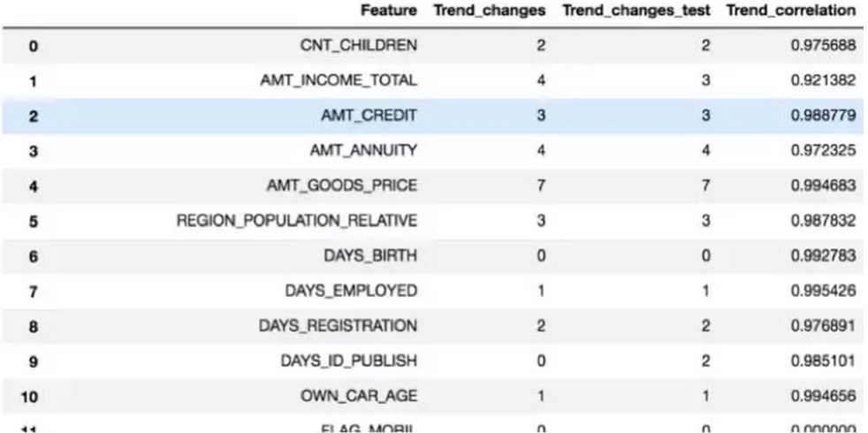The width and height of the screenshot is (868, 433).
Task: Click Trend_changes value in DAYS_BIRTH row
Action: click(x=541, y=255)
